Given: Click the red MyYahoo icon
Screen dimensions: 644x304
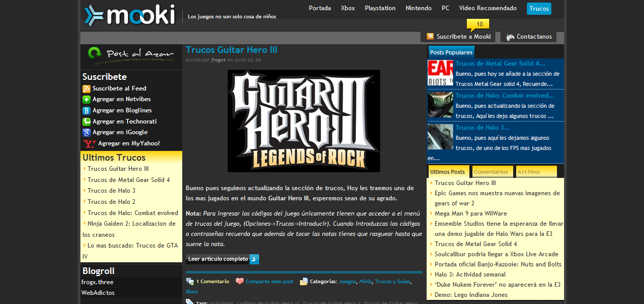Looking at the screenshot, I should pos(89,144).
